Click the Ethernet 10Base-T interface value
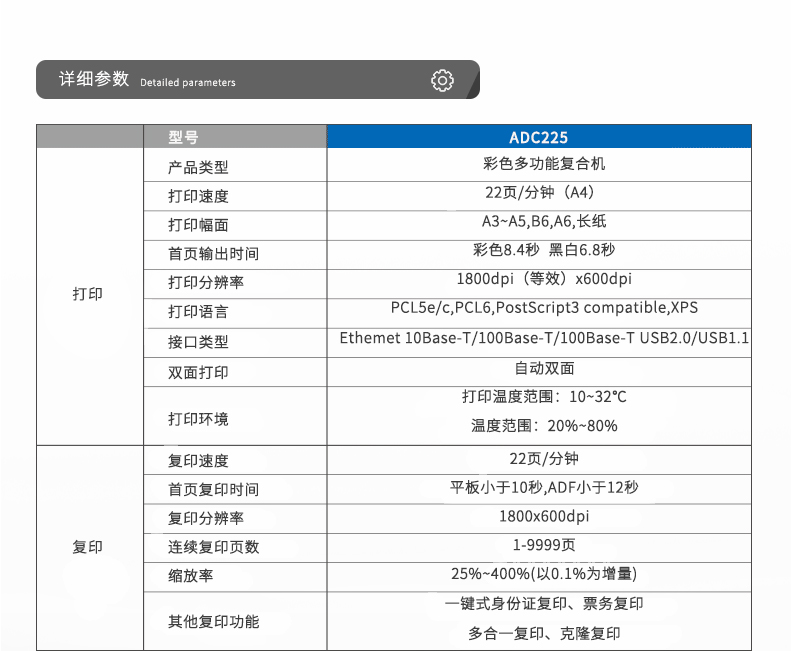 (x=544, y=338)
